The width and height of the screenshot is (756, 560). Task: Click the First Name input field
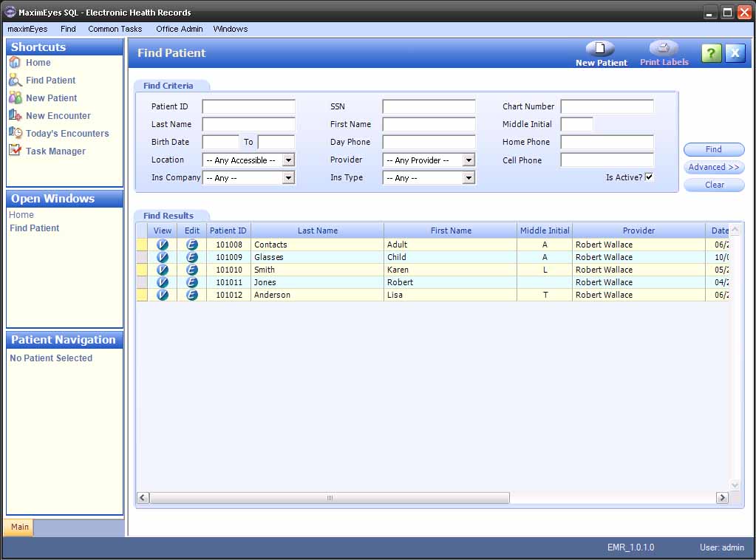[429, 124]
